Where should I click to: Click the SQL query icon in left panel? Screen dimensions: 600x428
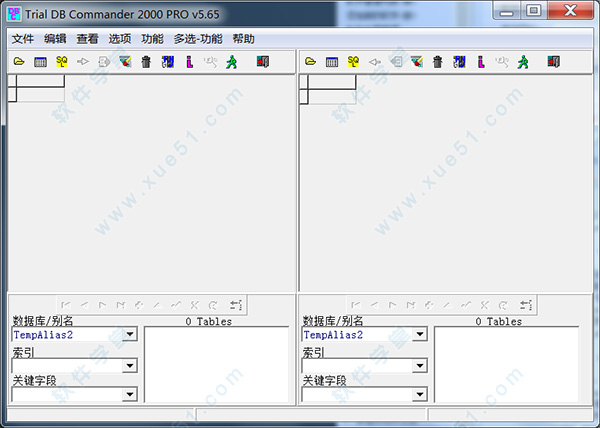(x=62, y=62)
